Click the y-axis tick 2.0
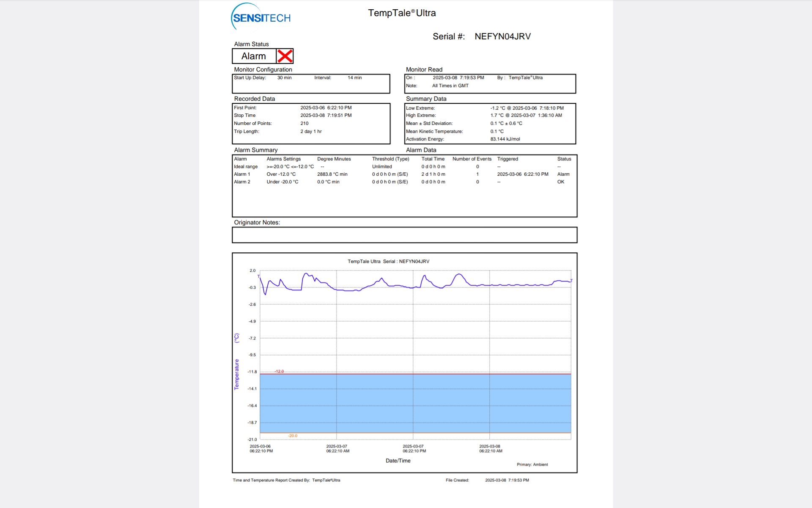812x508 pixels. (252, 271)
